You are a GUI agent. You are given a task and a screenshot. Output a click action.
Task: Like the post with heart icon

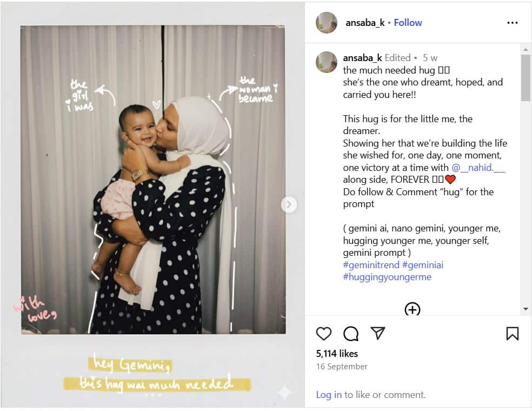click(324, 334)
